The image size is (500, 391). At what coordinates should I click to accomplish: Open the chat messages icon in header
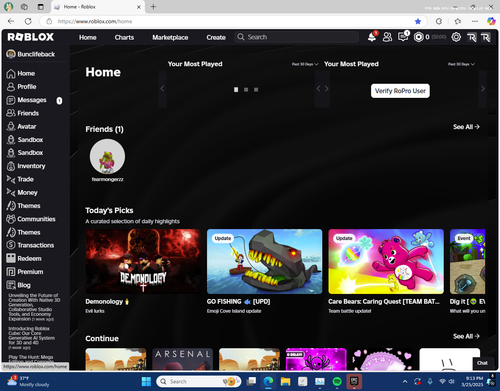pos(403,37)
